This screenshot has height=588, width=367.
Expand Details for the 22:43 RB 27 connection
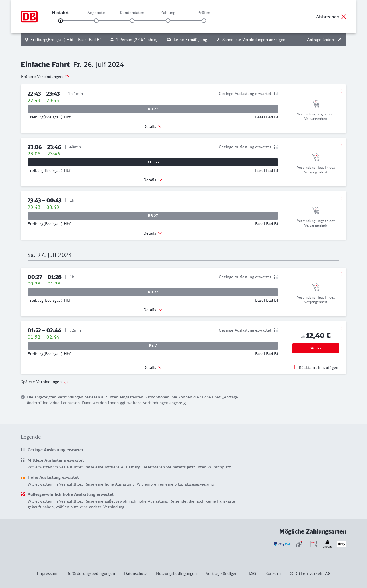pyautogui.click(x=153, y=126)
